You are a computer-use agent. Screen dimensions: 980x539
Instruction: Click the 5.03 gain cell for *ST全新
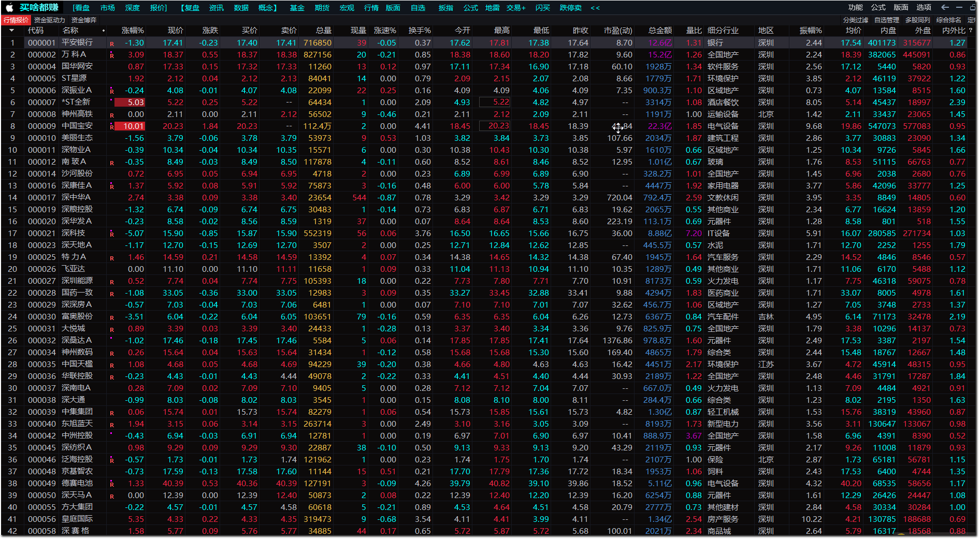pos(129,103)
